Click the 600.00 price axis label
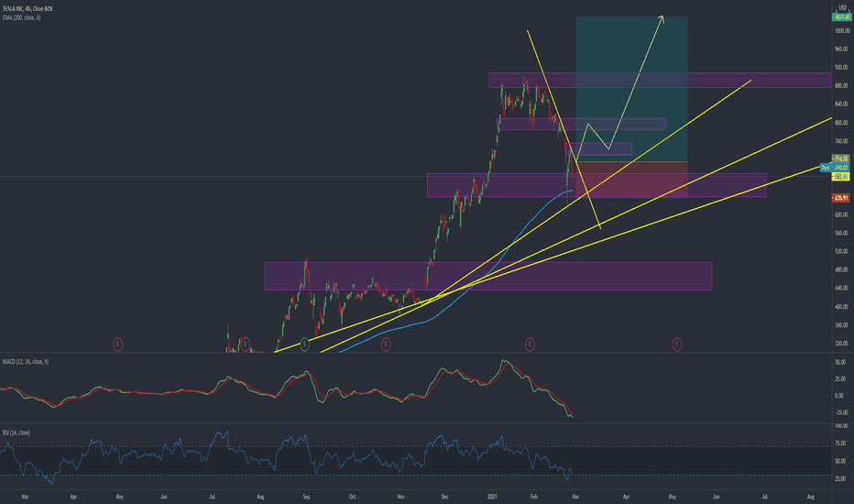Viewport: 854px width, 504px height. click(842, 214)
